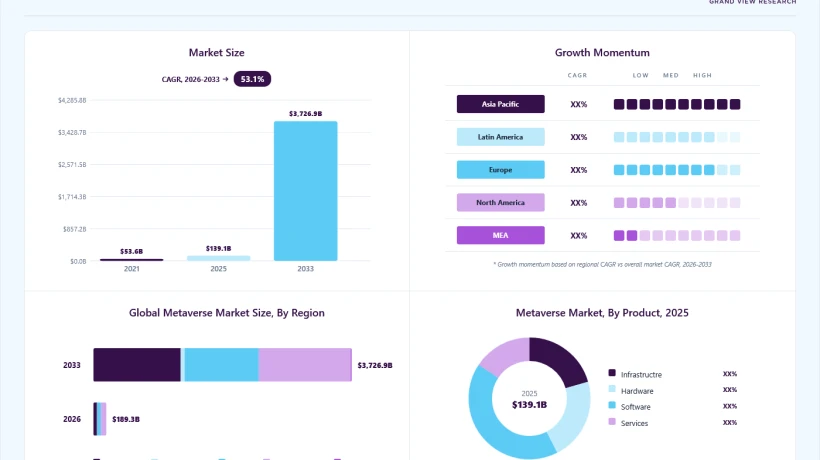
Task: Click the Infrastructre legend label
Action: coord(641,375)
